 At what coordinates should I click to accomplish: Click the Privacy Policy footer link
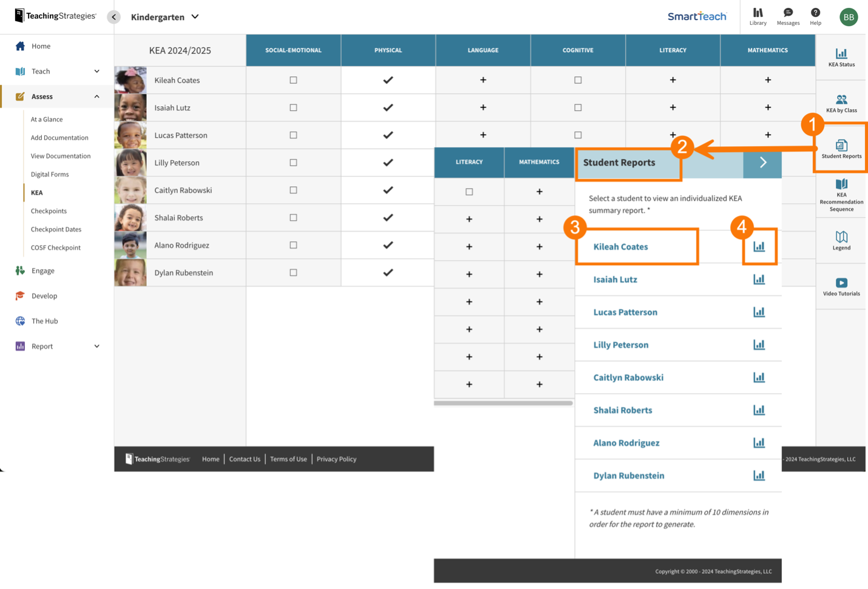tap(336, 459)
